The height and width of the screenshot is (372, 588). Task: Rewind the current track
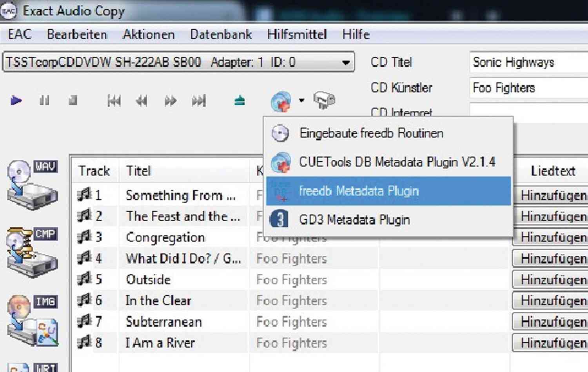pos(142,101)
